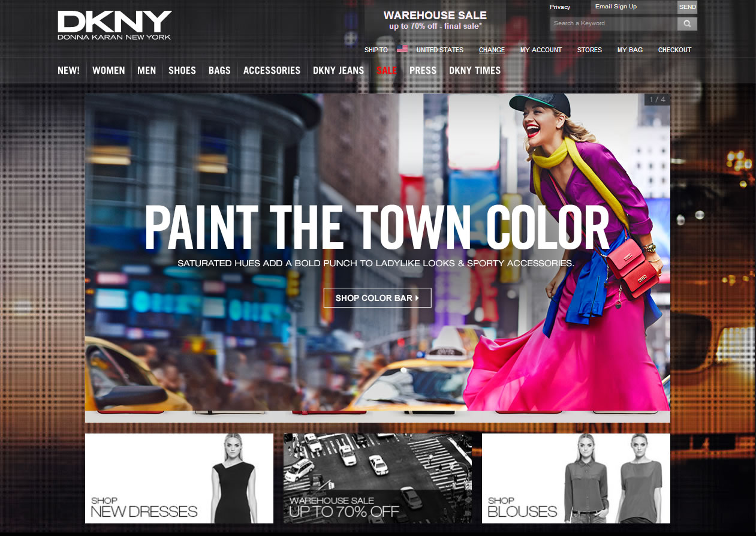Open the DKNY JEANS menu
Viewport: 756px width, 536px height.
339,70
